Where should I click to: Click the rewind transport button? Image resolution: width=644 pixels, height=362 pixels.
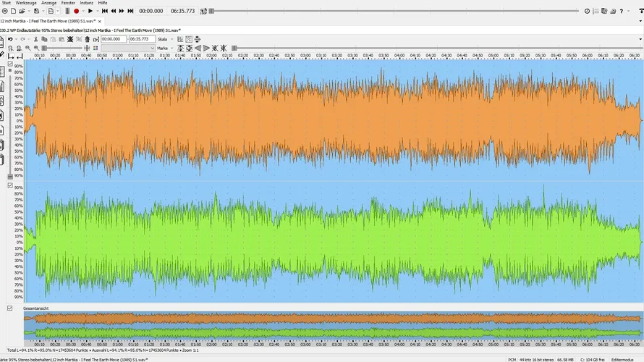(114, 11)
